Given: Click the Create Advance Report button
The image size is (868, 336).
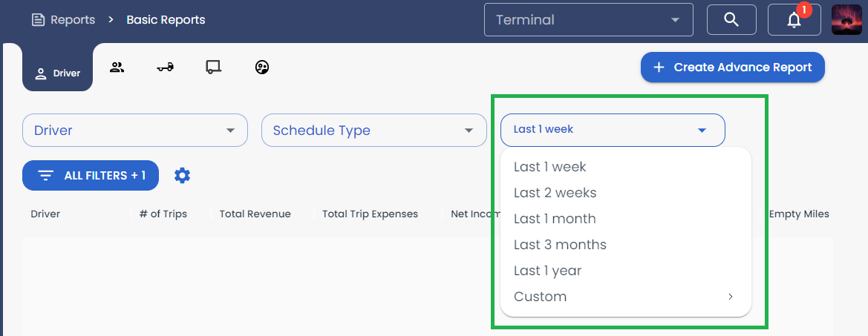Looking at the screenshot, I should [x=732, y=67].
